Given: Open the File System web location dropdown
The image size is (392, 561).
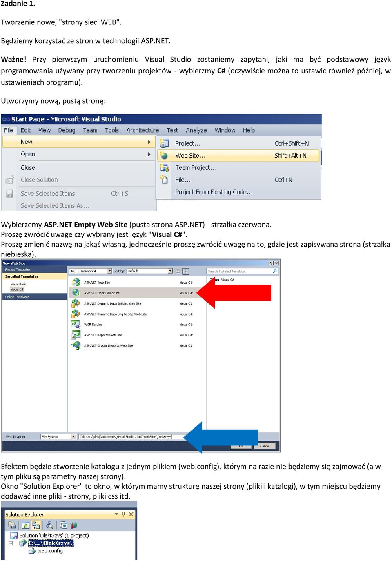Looking at the screenshot, I should pyautogui.click(x=74, y=437).
